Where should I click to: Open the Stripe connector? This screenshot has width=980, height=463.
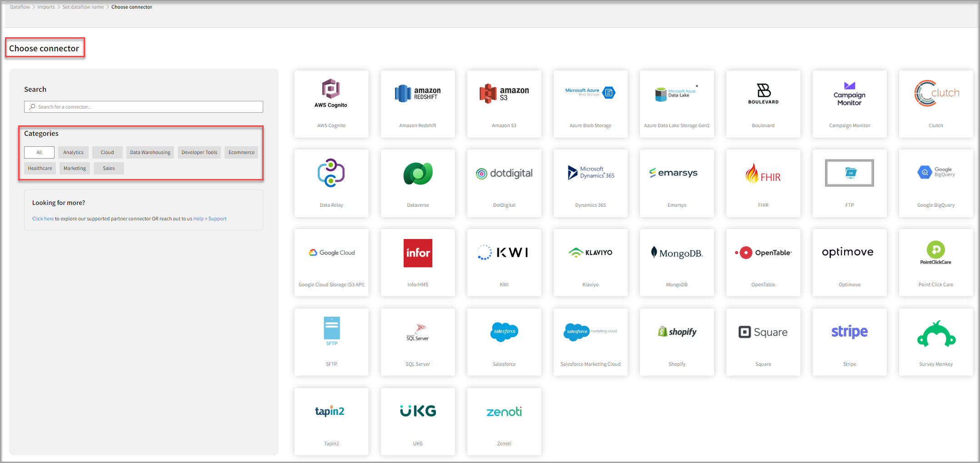coord(850,343)
